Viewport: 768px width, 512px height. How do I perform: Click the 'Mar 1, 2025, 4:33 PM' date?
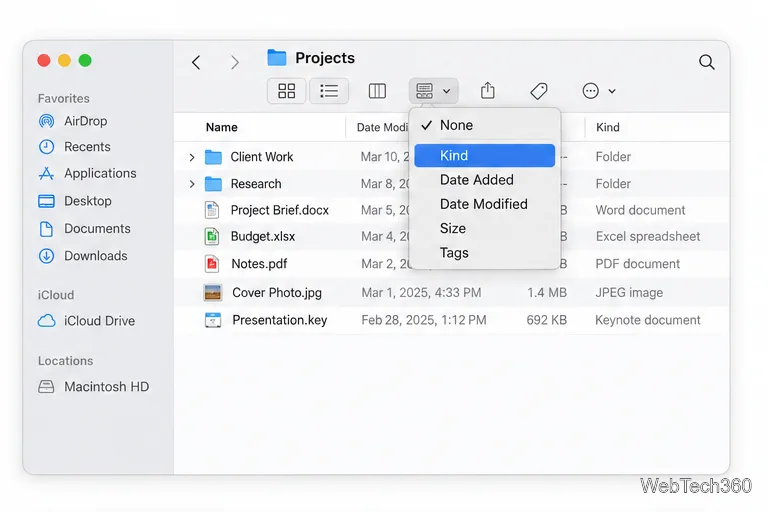[421, 293]
